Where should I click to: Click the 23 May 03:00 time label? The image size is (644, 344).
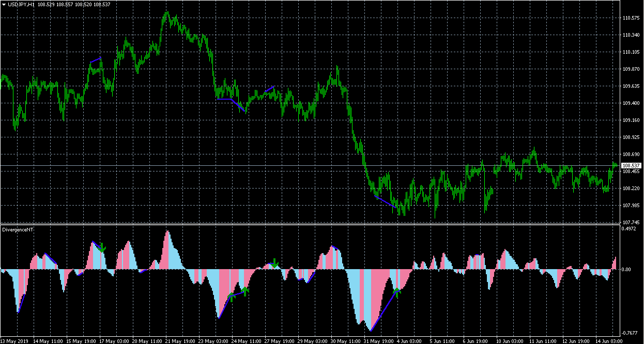click(213, 341)
